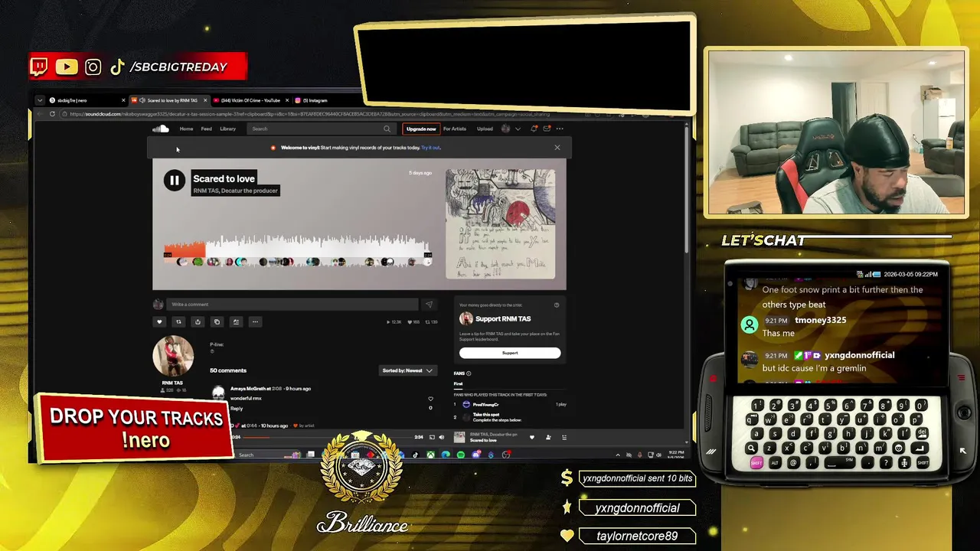Viewport: 980px width, 551px height.
Task: Open the three-dot header menu
Action: (x=560, y=129)
